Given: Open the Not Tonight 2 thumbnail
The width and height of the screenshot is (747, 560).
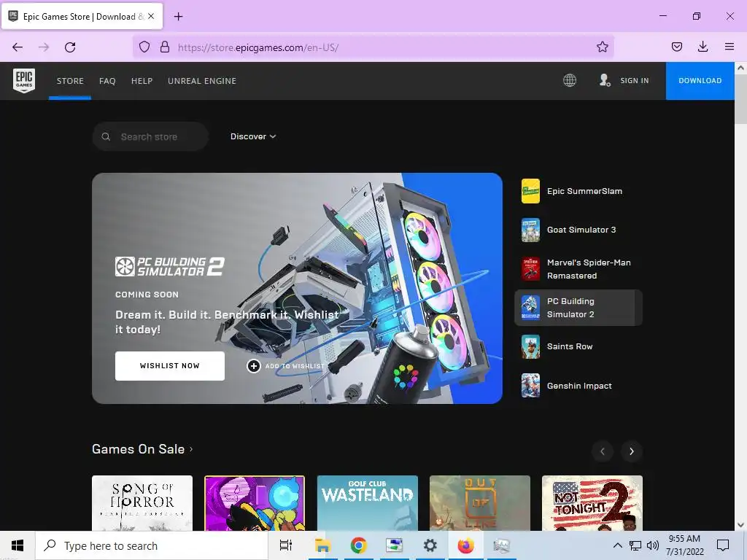Looking at the screenshot, I should tap(592, 503).
